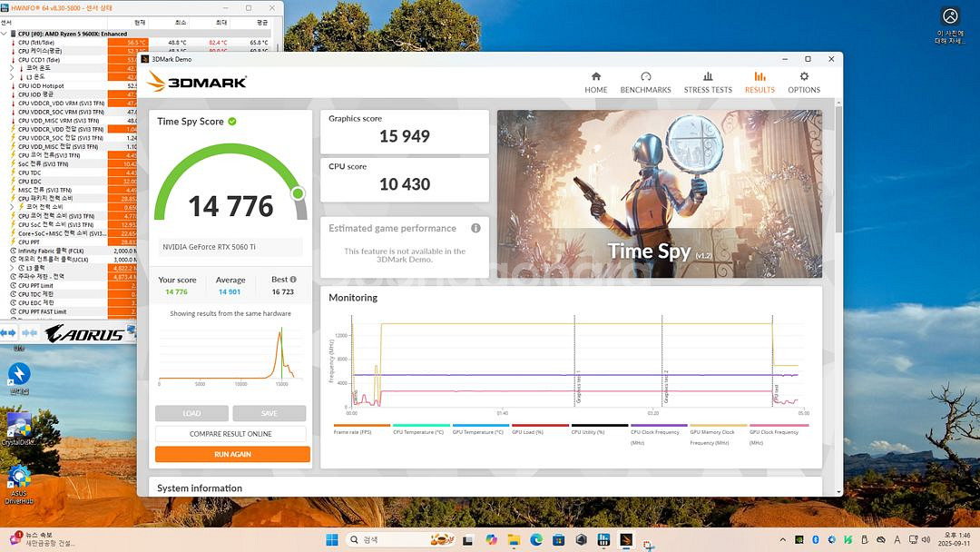Toggle the Frame rate (FPS) chart series
Viewport: 980px width, 552px height.
pos(361,429)
